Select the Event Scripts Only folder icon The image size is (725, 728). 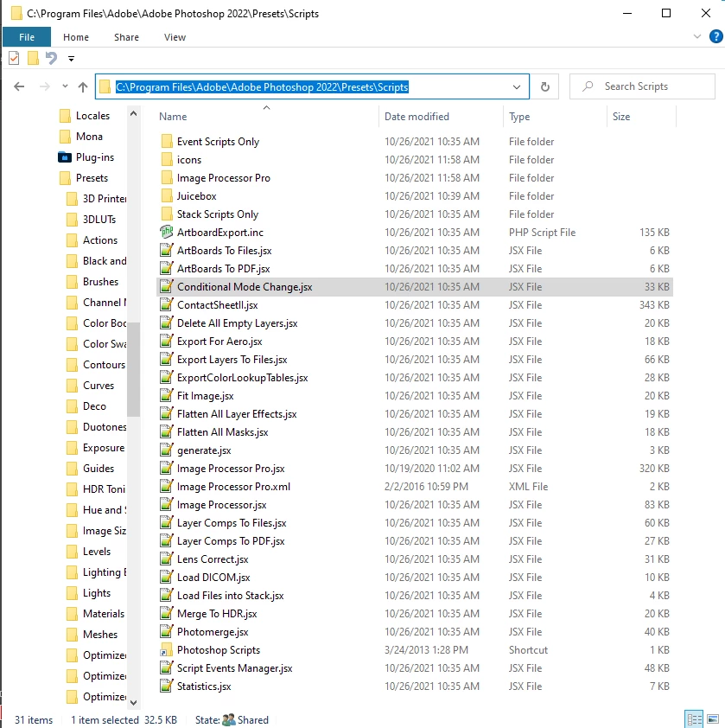point(167,142)
